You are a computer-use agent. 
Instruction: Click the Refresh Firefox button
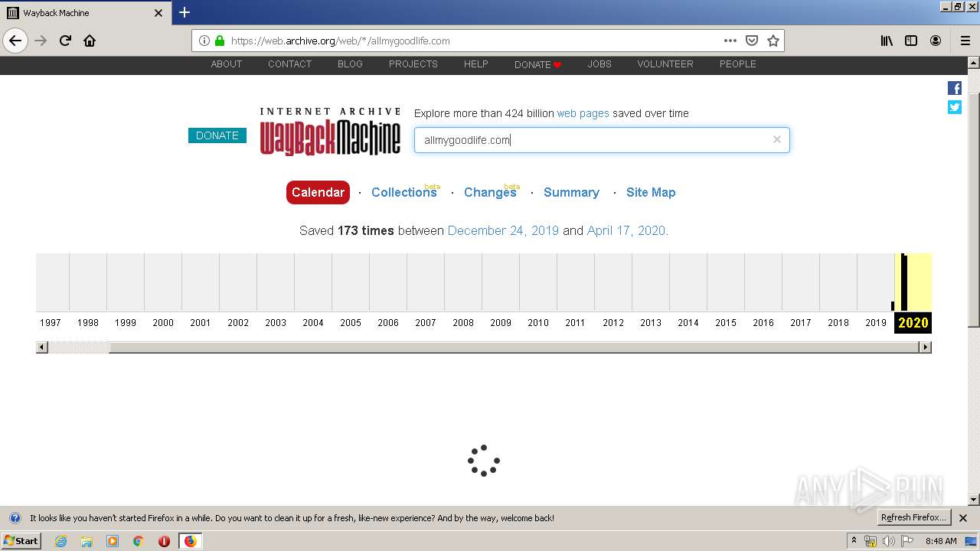click(x=914, y=518)
